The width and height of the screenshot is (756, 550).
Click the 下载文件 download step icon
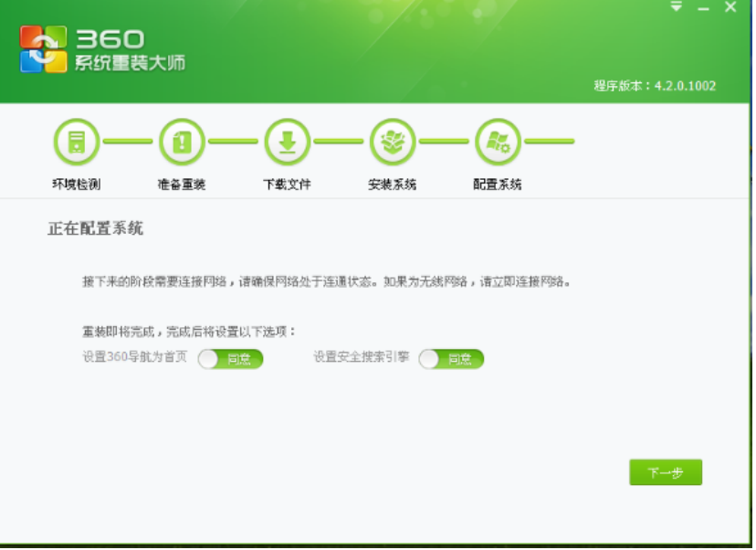point(287,142)
